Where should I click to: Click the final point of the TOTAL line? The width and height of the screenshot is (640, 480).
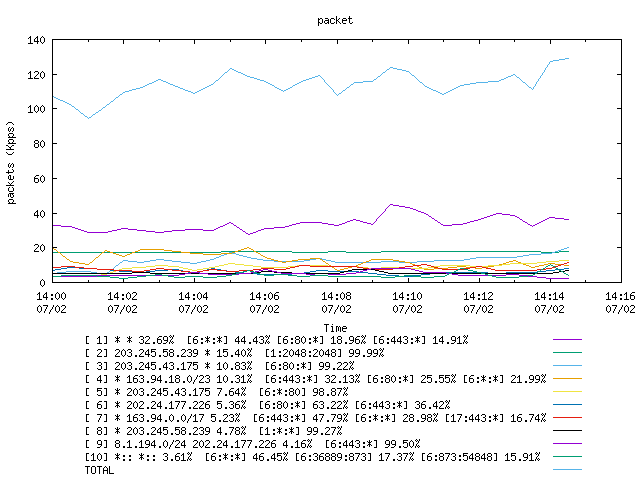(568, 59)
